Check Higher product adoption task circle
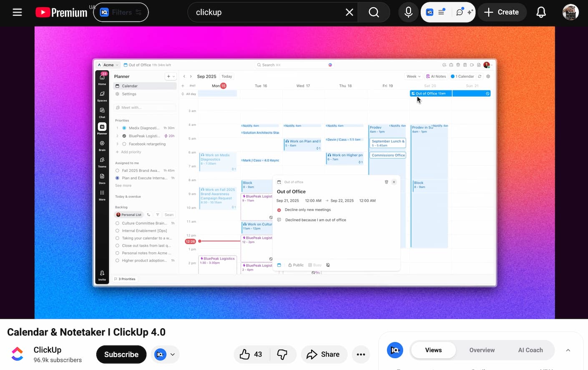 [x=117, y=260]
